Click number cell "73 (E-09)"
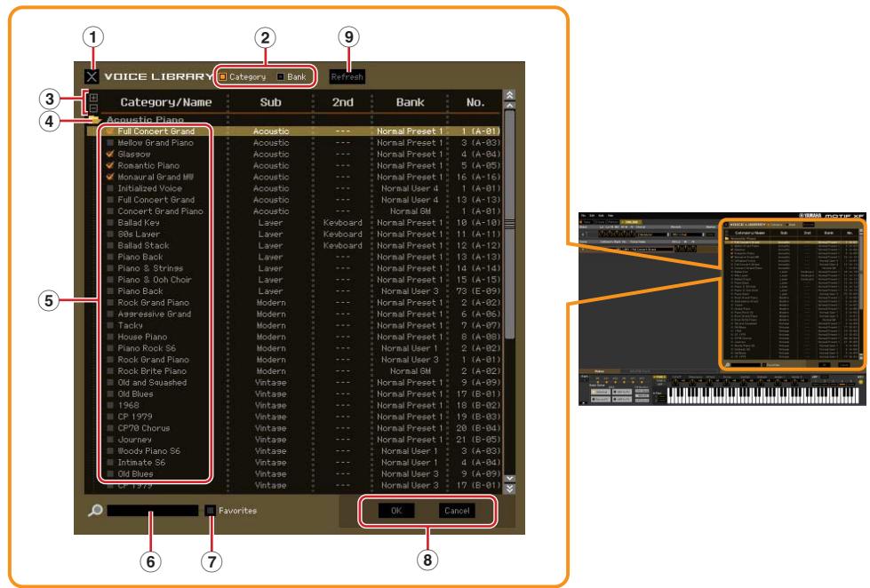The height and width of the screenshot is (588, 870). (x=478, y=290)
